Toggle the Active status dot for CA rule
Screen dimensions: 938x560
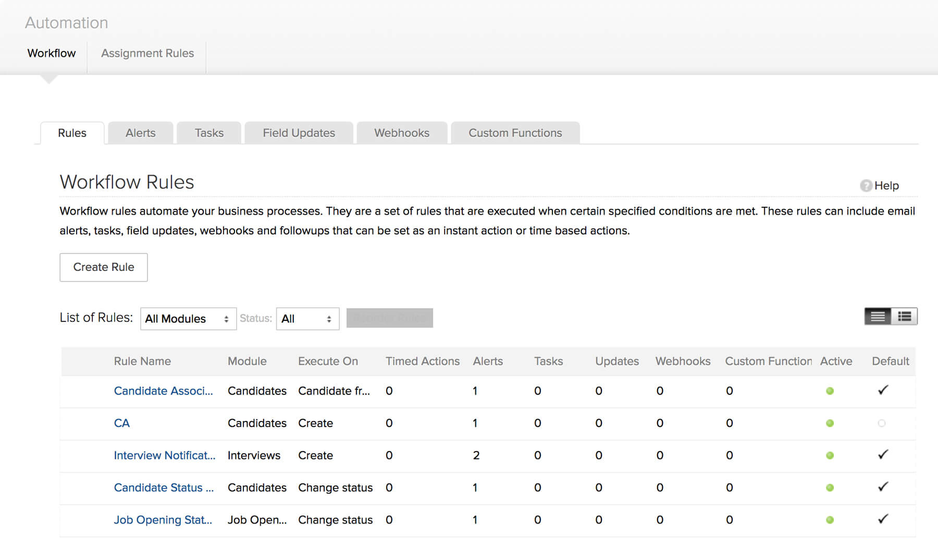(830, 423)
